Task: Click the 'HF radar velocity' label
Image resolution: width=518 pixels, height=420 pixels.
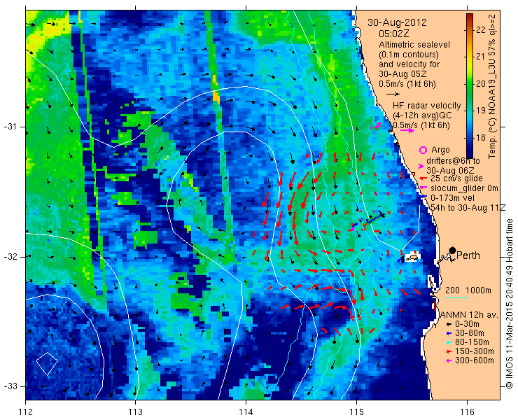Action: click(x=427, y=106)
